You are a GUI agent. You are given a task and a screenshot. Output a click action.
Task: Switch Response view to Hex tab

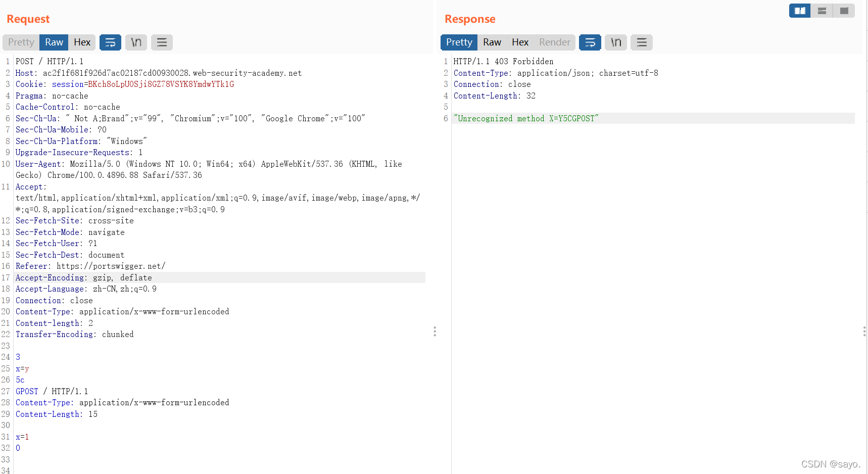coord(520,42)
